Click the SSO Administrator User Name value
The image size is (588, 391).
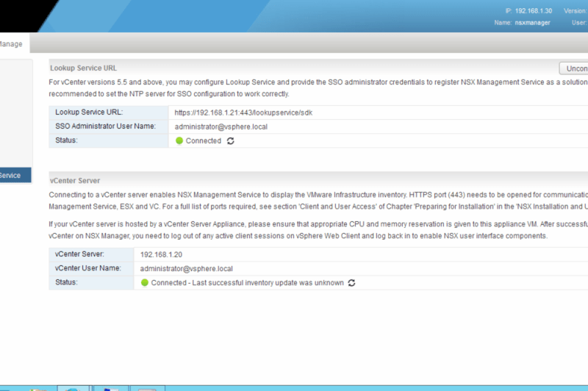coord(220,126)
